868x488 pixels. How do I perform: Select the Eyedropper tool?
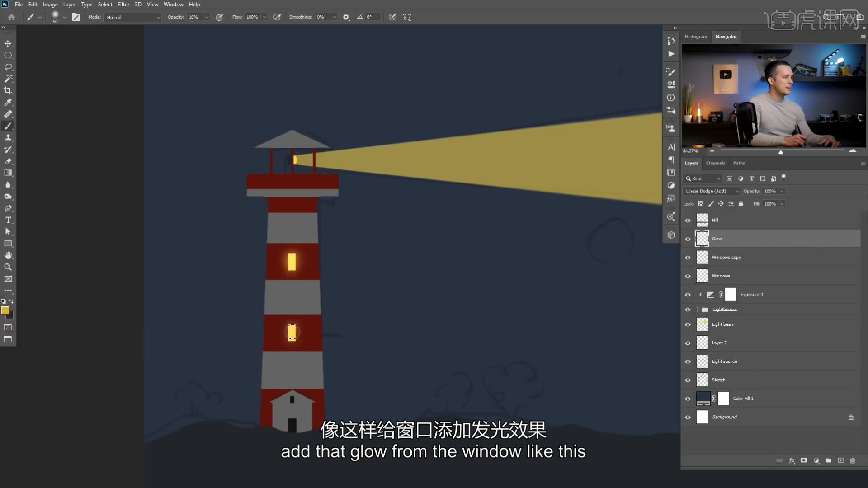pyautogui.click(x=8, y=103)
